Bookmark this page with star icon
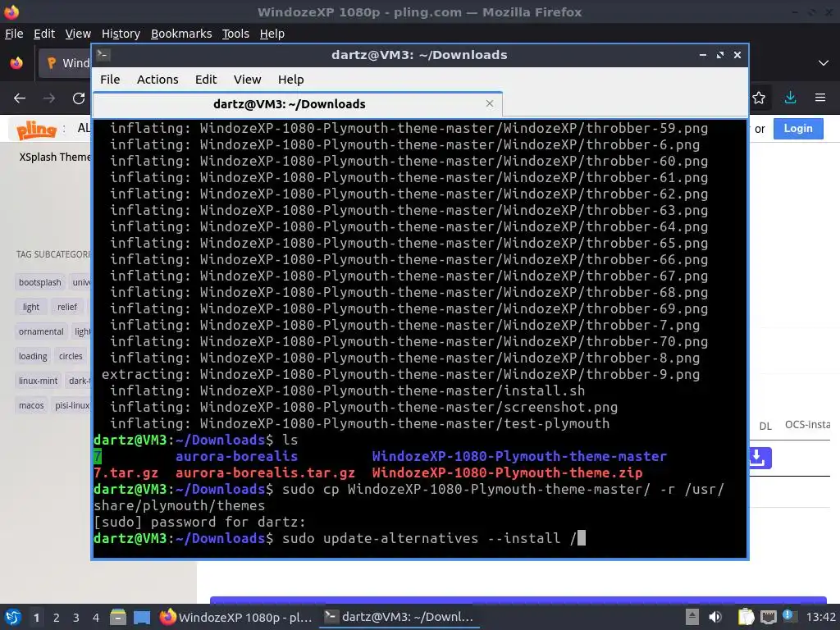The image size is (840, 630). [x=759, y=98]
